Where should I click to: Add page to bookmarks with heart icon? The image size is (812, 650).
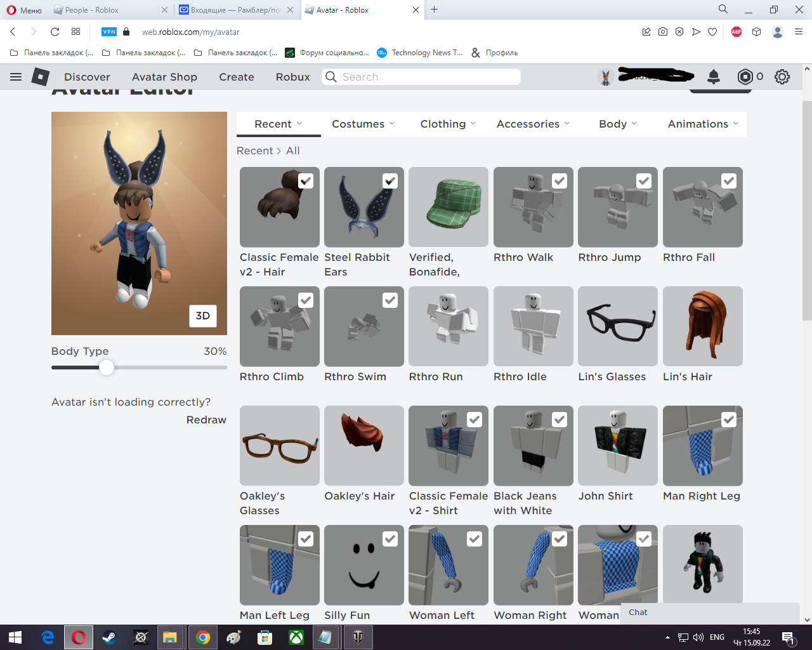[x=712, y=32]
